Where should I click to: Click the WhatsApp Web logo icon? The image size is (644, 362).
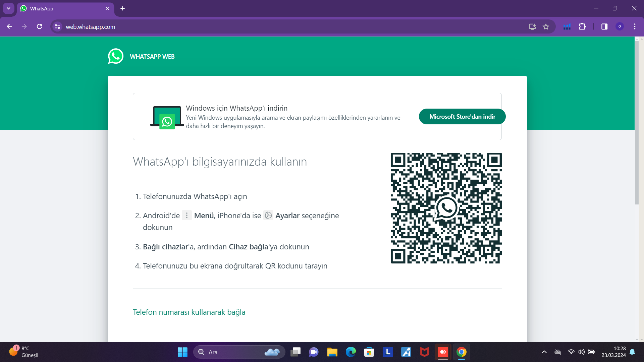[116, 56]
